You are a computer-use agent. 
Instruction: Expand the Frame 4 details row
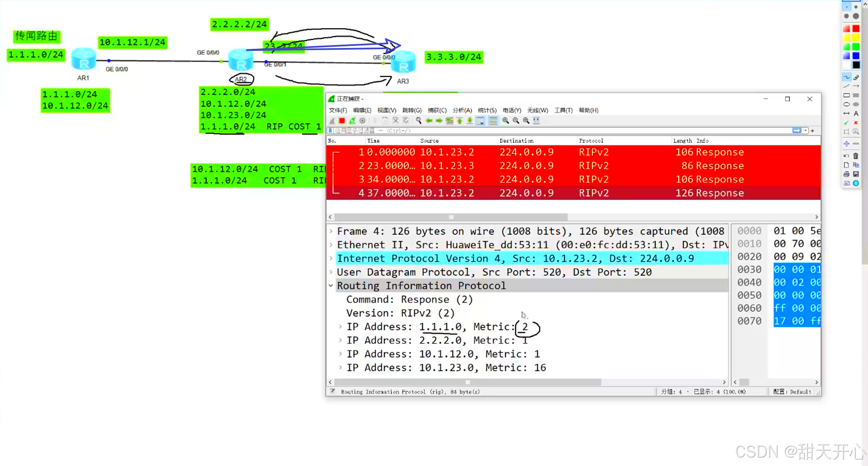click(331, 231)
